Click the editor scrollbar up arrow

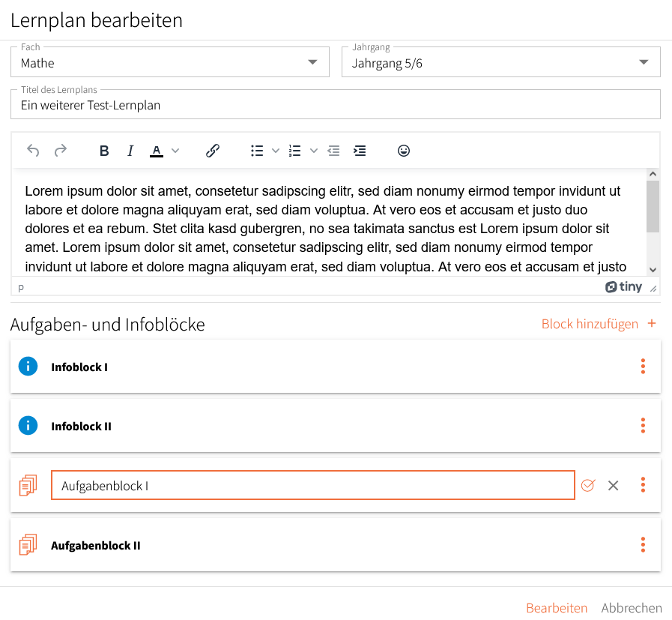(x=653, y=174)
